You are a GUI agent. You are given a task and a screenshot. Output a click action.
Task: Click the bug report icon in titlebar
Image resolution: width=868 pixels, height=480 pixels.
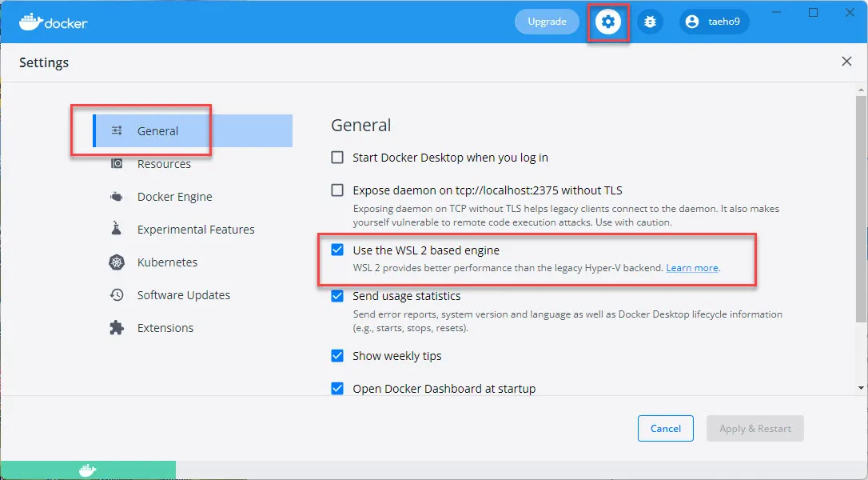(650, 22)
